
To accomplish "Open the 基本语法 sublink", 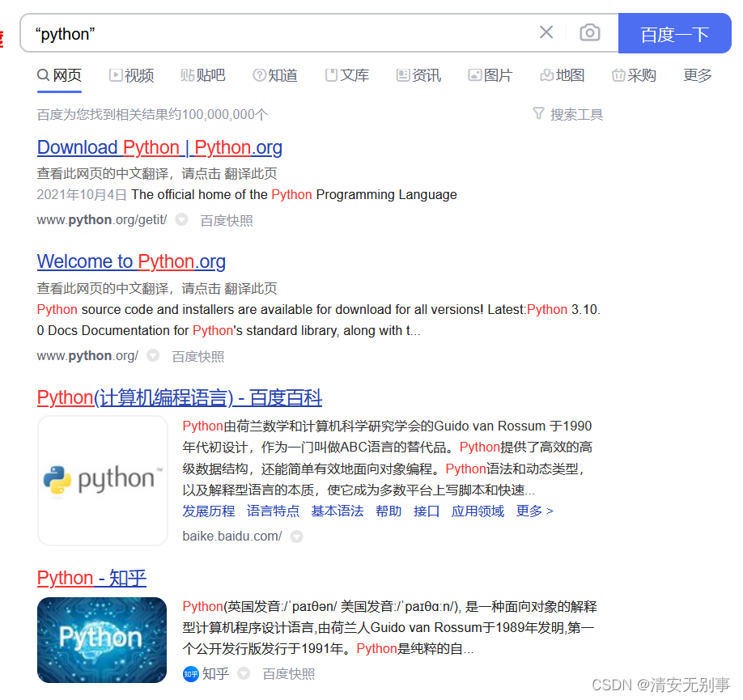I will coord(338,511).
